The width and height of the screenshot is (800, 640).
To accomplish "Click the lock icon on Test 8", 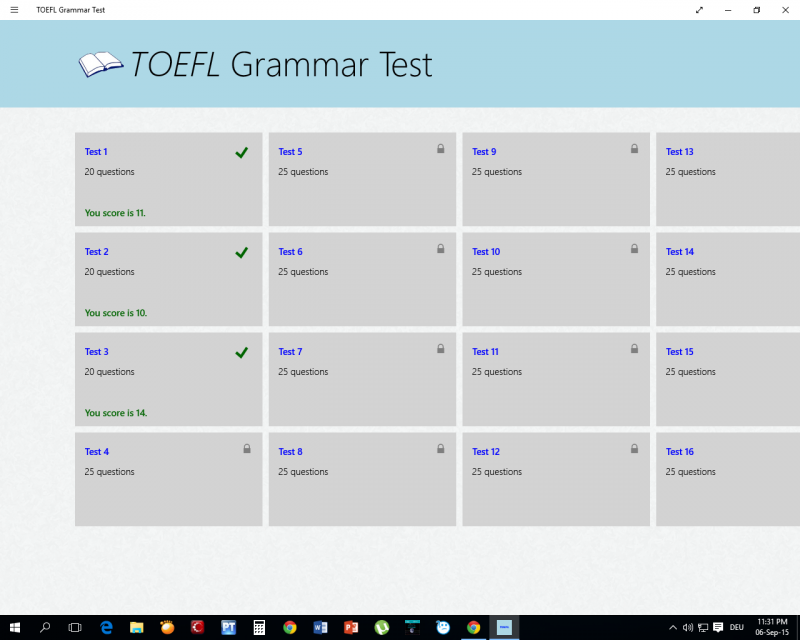I will click(441, 449).
